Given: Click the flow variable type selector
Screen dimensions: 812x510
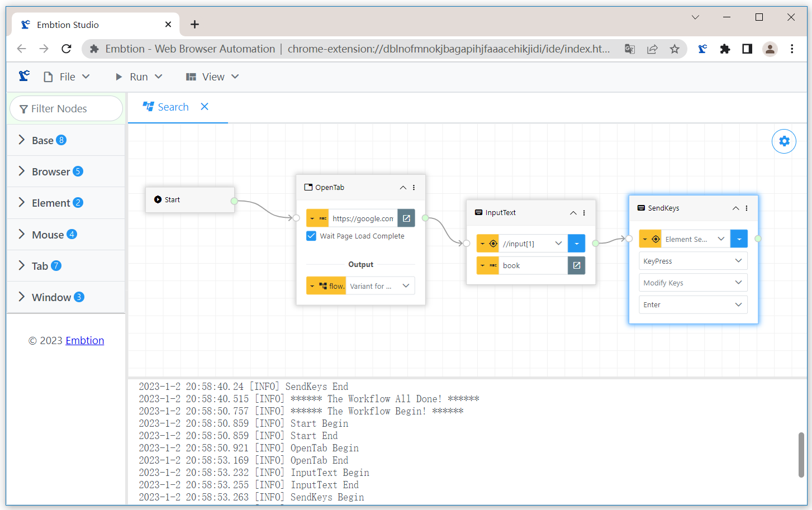Looking at the screenshot, I should (326, 286).
